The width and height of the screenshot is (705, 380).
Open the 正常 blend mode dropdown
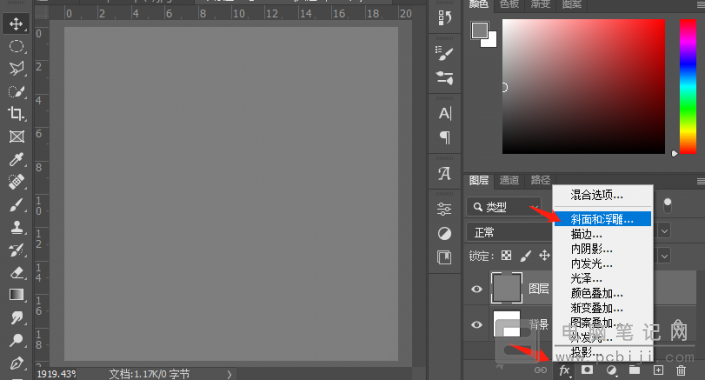pos(509,232)
